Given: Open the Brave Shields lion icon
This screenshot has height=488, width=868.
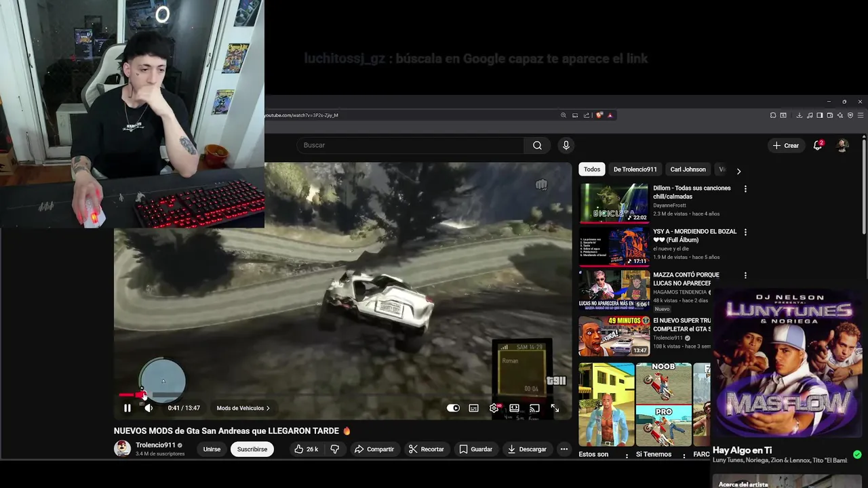Looking at the screenshot, I should pos(599,115).
